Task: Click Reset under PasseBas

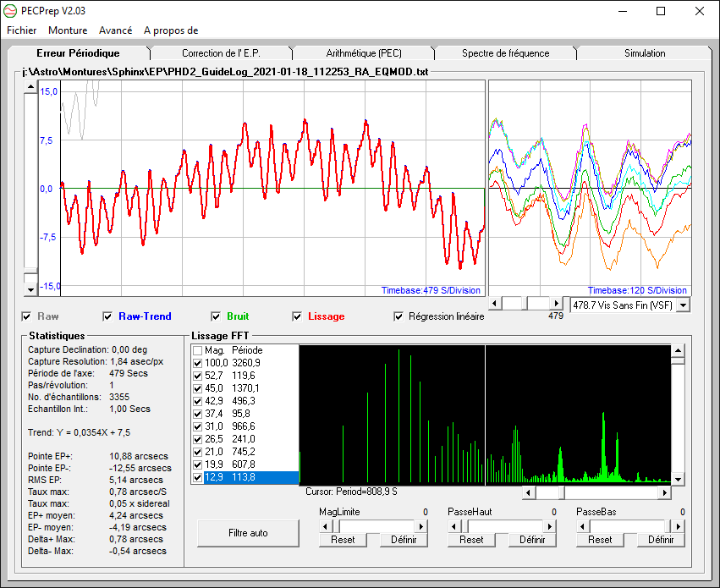Action: pos(600,540)
